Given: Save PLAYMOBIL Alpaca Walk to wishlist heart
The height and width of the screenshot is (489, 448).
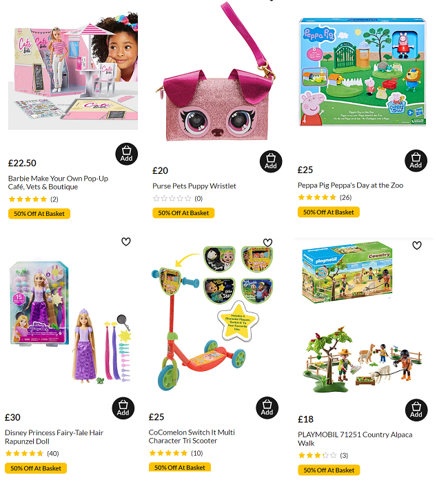Looking at the screenshot, I should (x=417, y=246).
